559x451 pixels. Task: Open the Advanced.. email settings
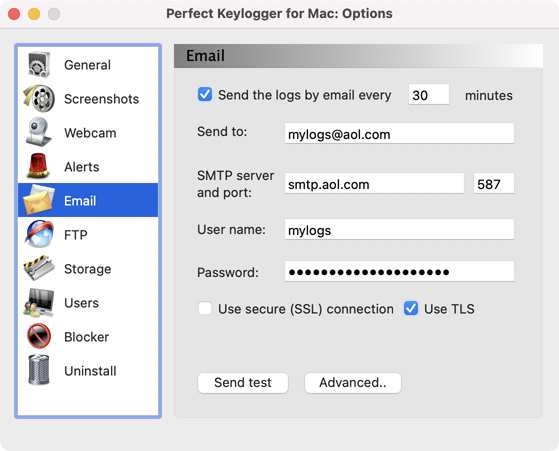(x=353, y=383)
